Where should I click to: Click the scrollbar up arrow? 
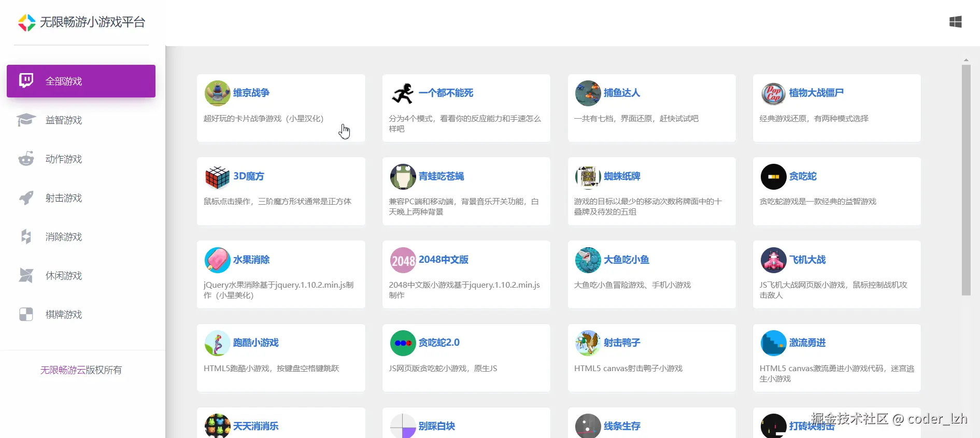click(x=966, y=60)
